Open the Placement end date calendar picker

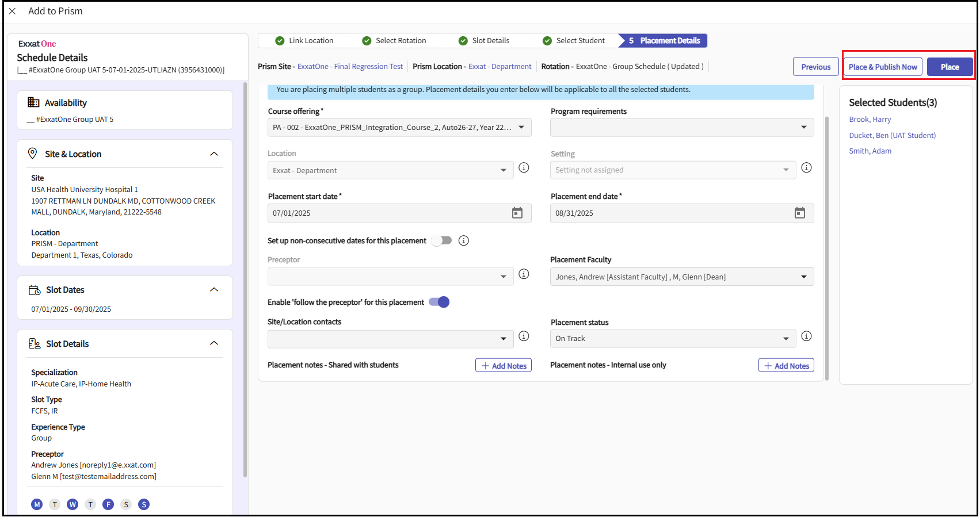[799, 213]
